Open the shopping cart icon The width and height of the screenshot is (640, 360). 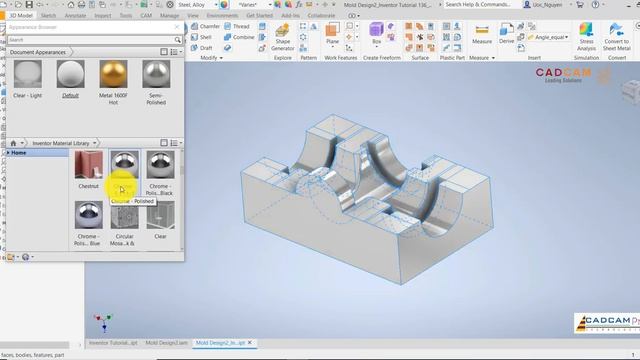[x=580, y=5]
